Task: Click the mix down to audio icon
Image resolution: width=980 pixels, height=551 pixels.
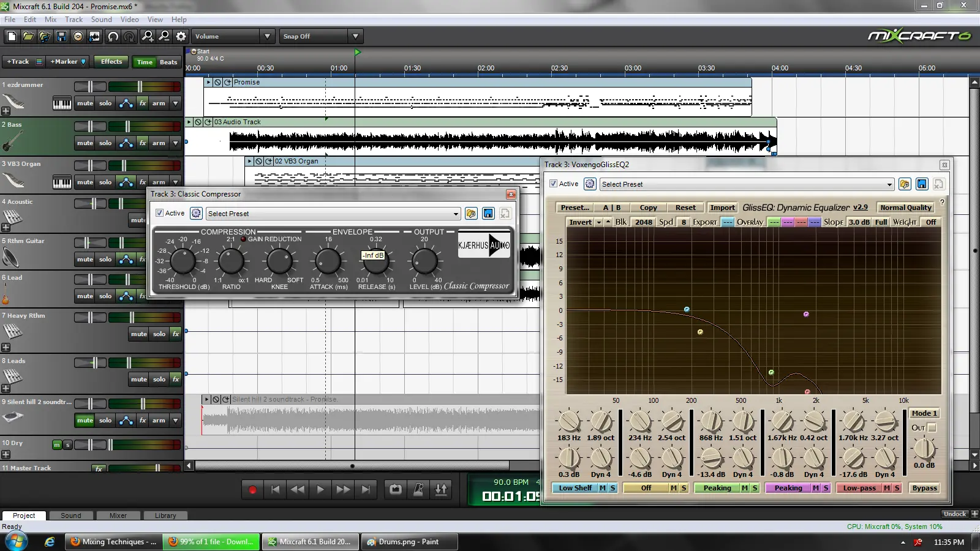Action: click(94, 36)
